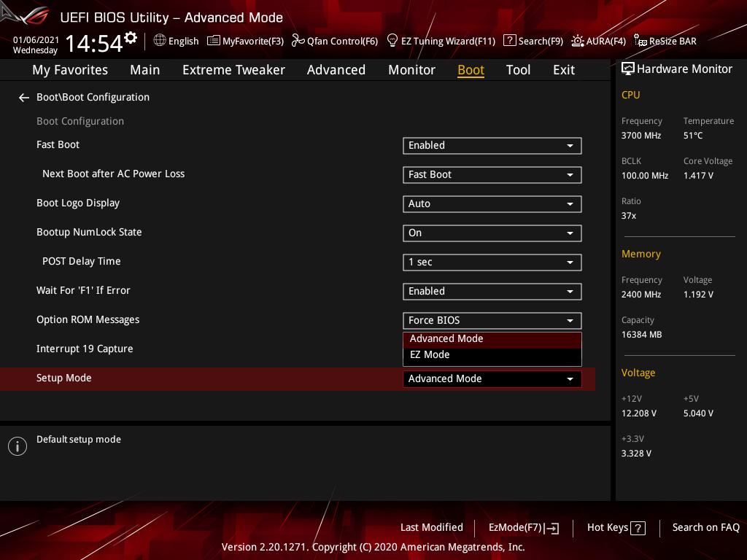Screen dimensions: 747x560
Task: Click the 01/06/2021 date text
Action: (x=36, y=40)
